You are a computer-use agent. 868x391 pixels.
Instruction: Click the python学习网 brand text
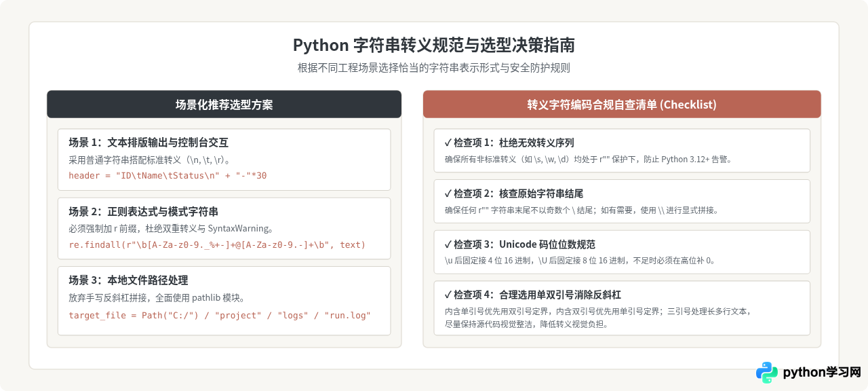click(x=821, y=373)
